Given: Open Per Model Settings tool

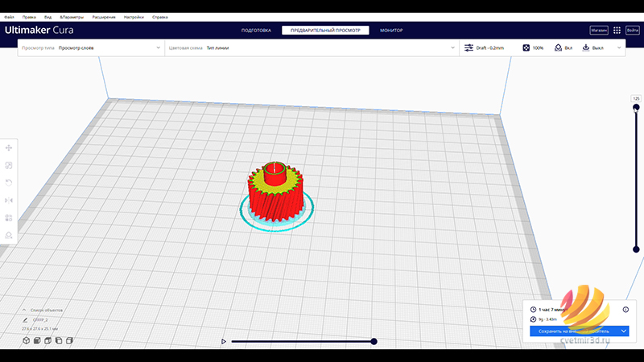Looking at the screenshot, I should pos(9,217).
